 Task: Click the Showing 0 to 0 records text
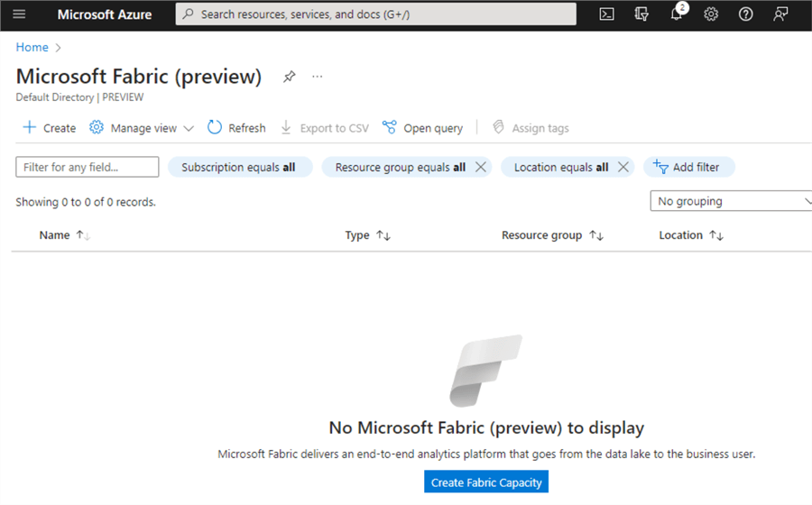click(x=86, y=202)
